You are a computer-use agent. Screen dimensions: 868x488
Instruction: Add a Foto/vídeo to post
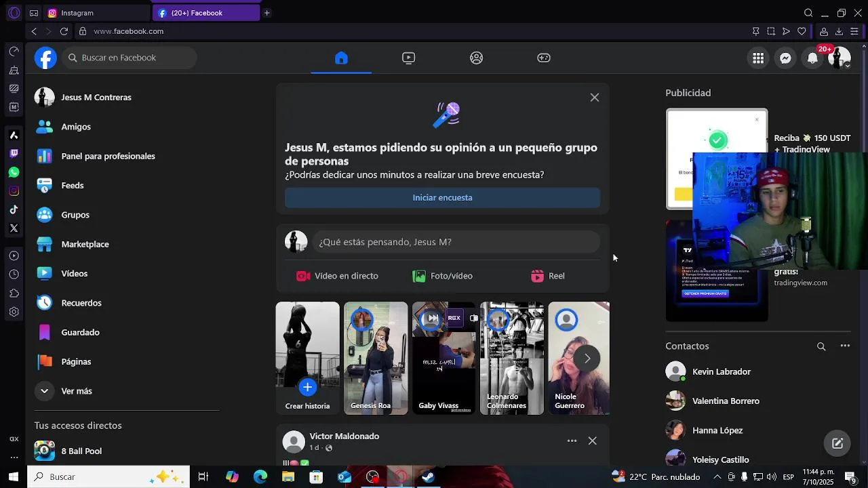(442, 276)
